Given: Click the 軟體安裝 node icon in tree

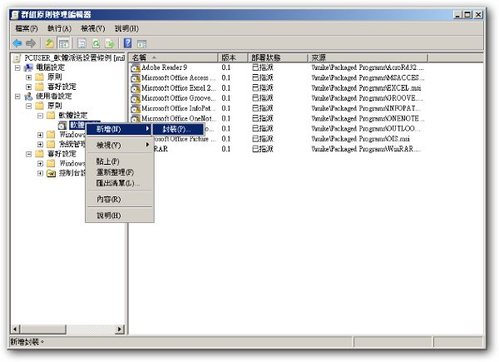Looking at the screenshot, I should pyautogui.click(x=62, y=126).
